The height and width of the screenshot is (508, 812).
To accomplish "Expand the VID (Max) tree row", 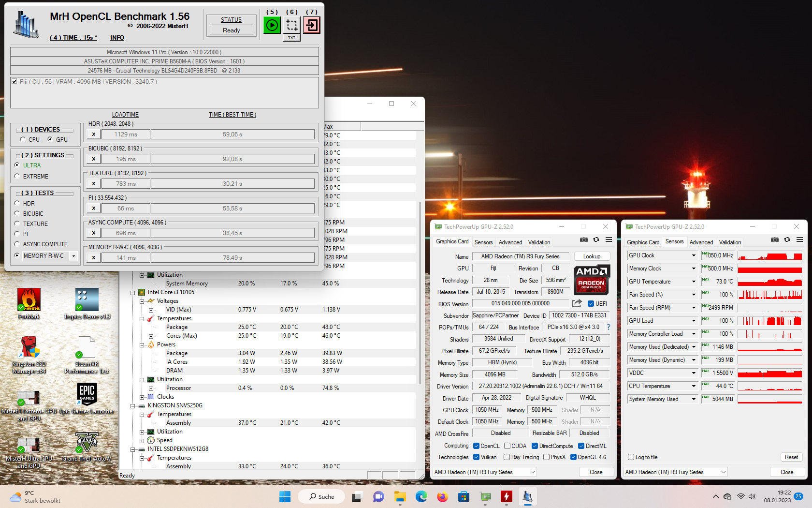I will coord(151,310).
